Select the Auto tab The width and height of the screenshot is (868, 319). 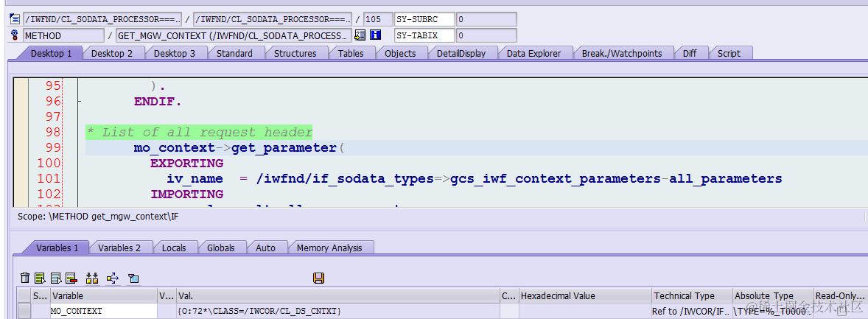coord(265,248)
